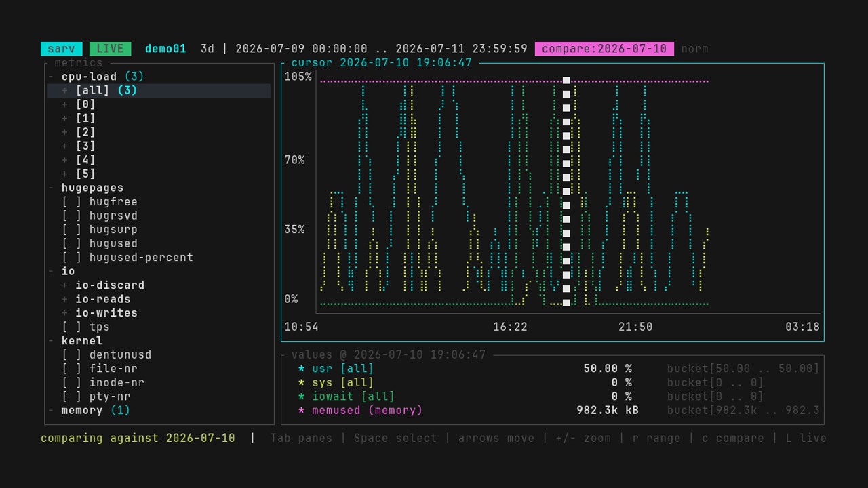Click the green star beside iowait [all]
Image resolution: width=868 pixels, height=488 pixels.
pyautogui.click(x=301, y=396)
